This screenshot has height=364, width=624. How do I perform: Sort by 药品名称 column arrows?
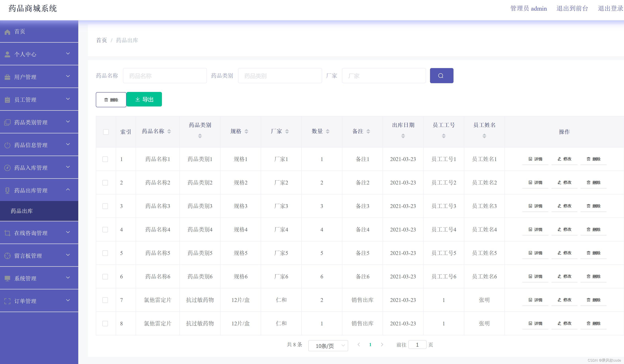[169, 131]
